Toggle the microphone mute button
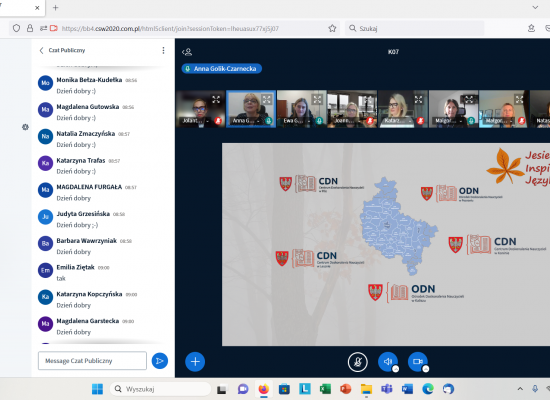 point(357,362)
